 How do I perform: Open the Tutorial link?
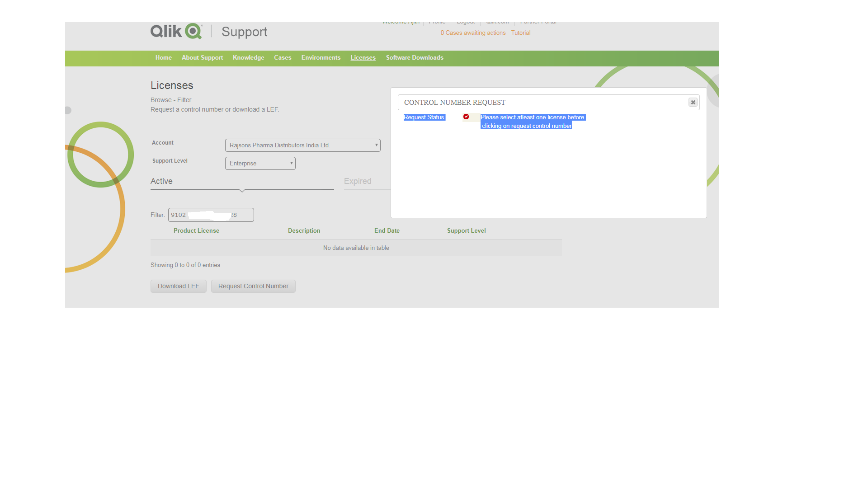[520, 33]
